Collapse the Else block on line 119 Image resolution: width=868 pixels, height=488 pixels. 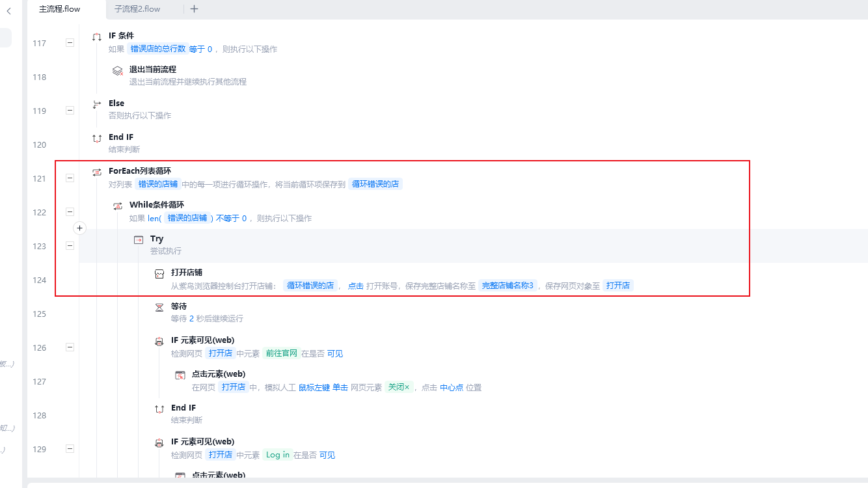coord(70,111)
